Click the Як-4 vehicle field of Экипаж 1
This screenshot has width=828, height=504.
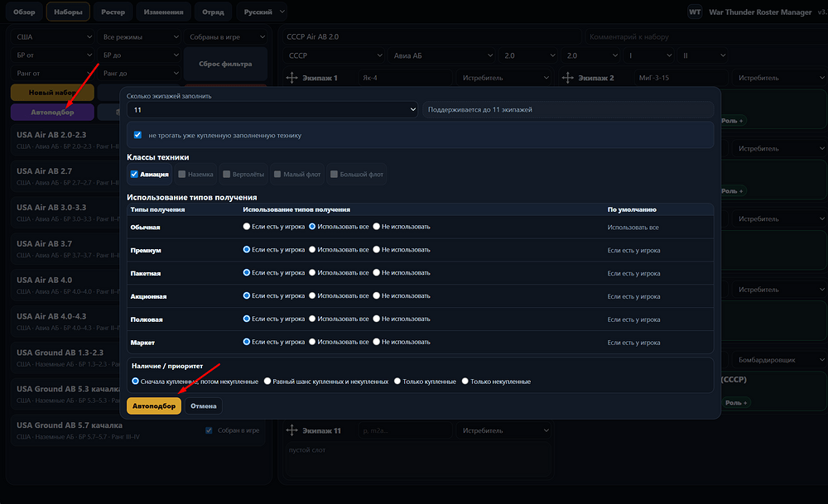[x=405, y=78]
